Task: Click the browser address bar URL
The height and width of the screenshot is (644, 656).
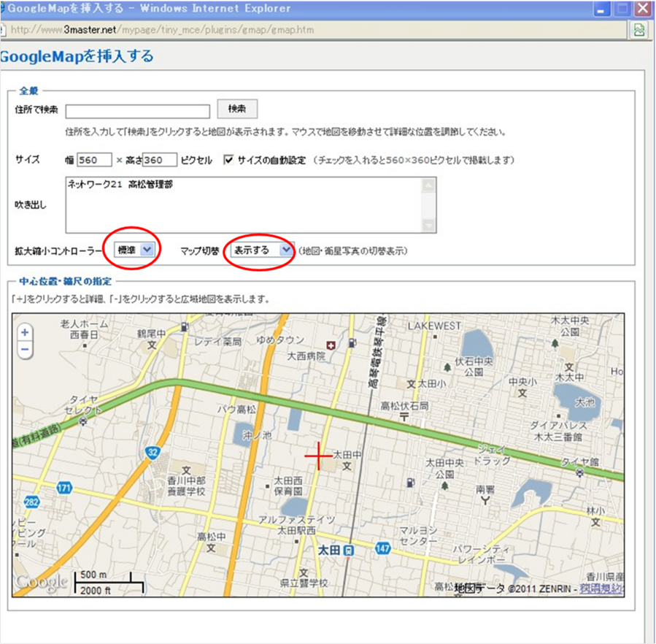Action: click(x=162, y=30)
